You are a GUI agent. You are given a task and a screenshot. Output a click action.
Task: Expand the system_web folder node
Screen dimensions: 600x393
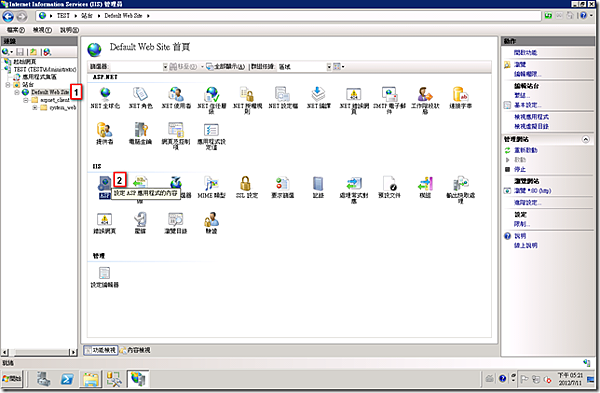(34, 108)
